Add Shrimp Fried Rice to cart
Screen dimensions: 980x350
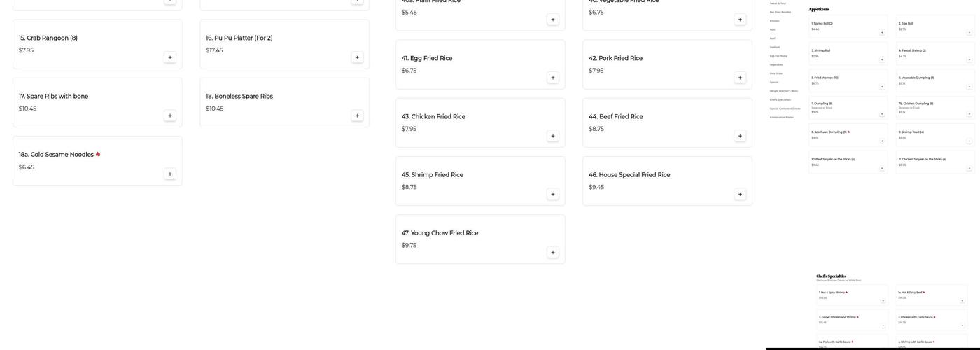pyautogui.click(x=553, y=194)
